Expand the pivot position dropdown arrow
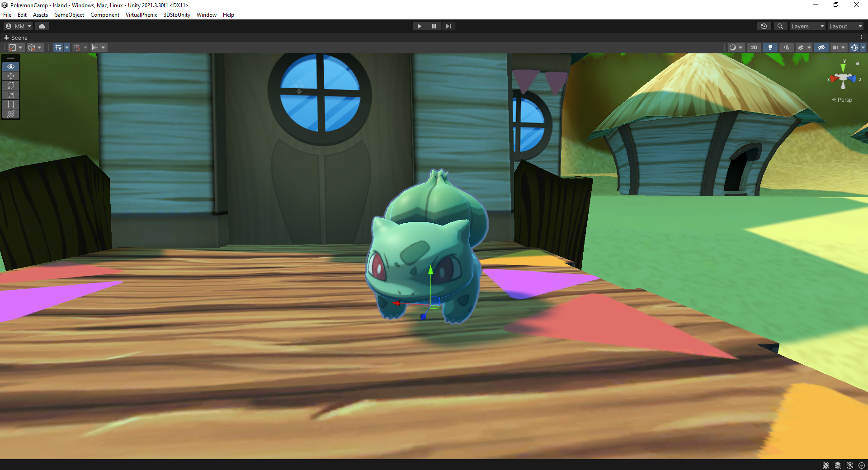 (x=21, y=47)
